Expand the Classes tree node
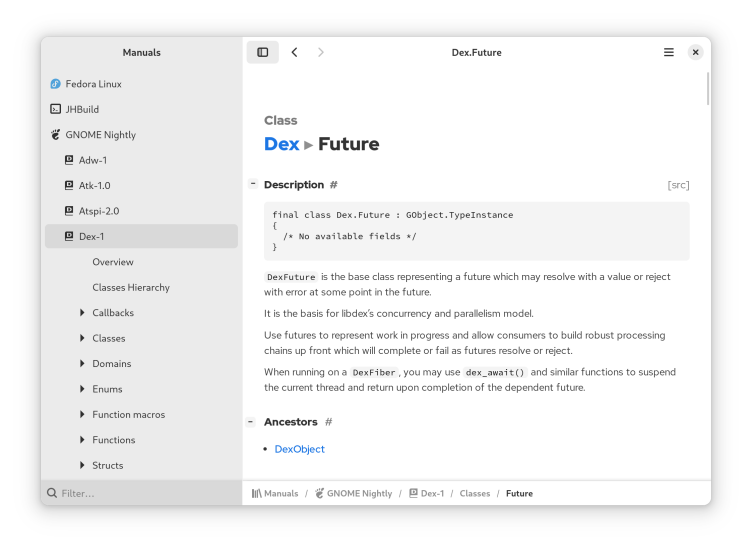The width and height of the screenshot is (752, 550). pyautogui.click(x=82, y=338)
